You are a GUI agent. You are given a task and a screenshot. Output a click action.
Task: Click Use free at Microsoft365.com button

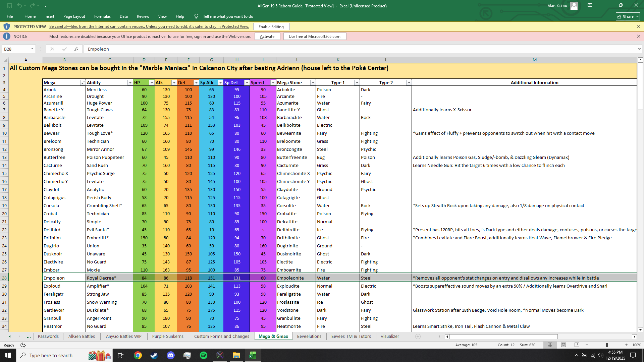click(x=314, y=37)
